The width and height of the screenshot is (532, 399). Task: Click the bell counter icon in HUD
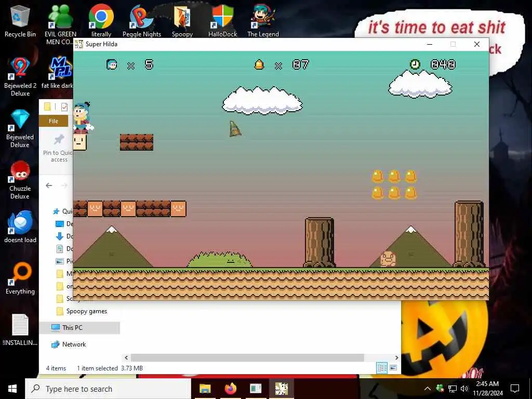click(259, 64)
